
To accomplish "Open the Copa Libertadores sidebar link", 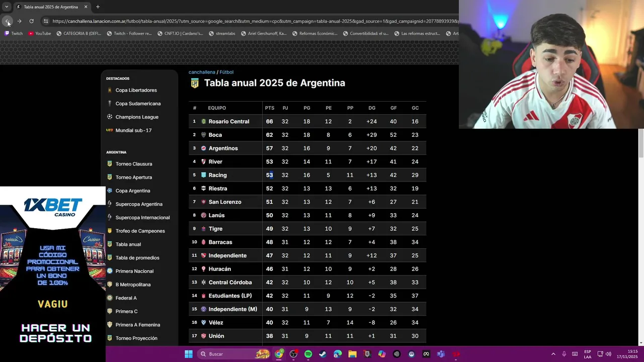I will tap(136, 90).
